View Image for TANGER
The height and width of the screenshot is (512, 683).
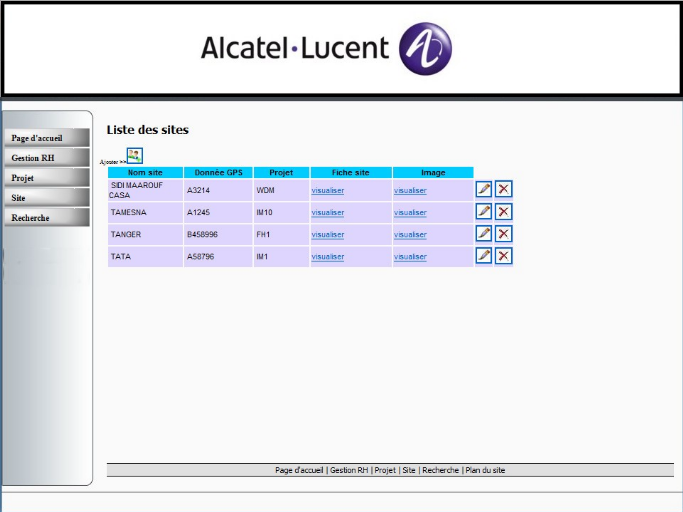click(410, 234)
